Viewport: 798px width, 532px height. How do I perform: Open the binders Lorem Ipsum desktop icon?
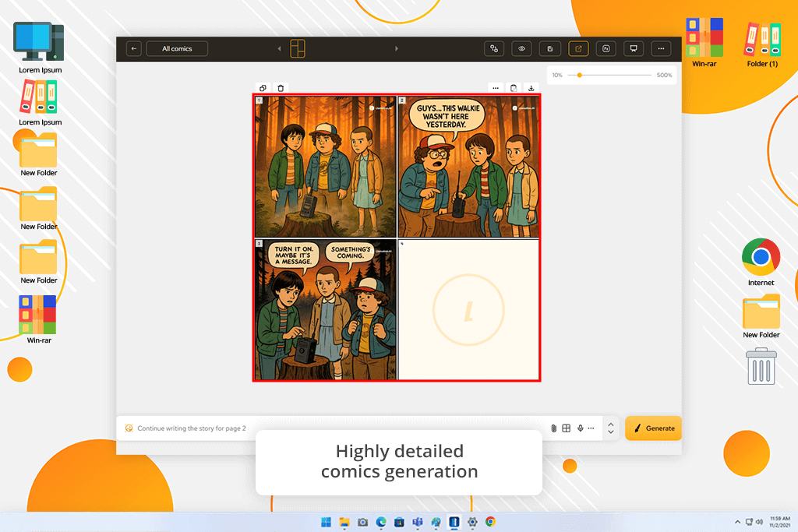coord(40,103)
